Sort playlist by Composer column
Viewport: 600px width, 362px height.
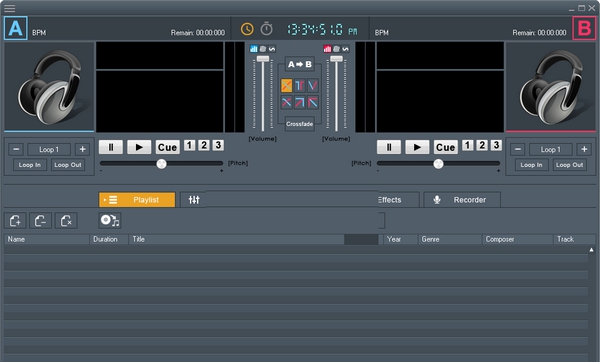coord(518,240)
